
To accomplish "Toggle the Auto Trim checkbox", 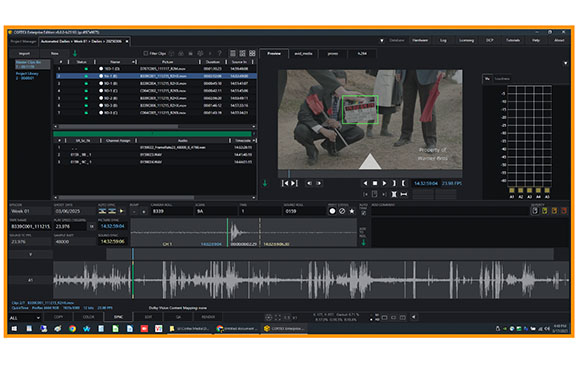I will click(364, 213).
